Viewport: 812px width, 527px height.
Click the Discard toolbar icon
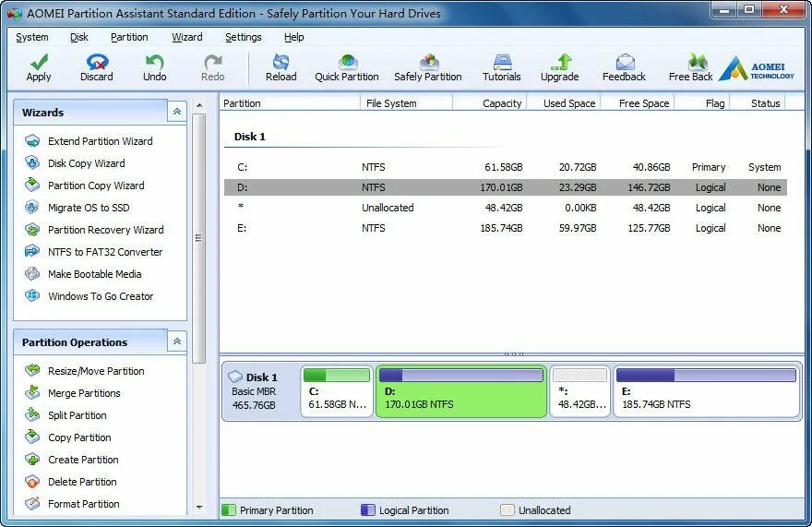[x=97, y=62]
